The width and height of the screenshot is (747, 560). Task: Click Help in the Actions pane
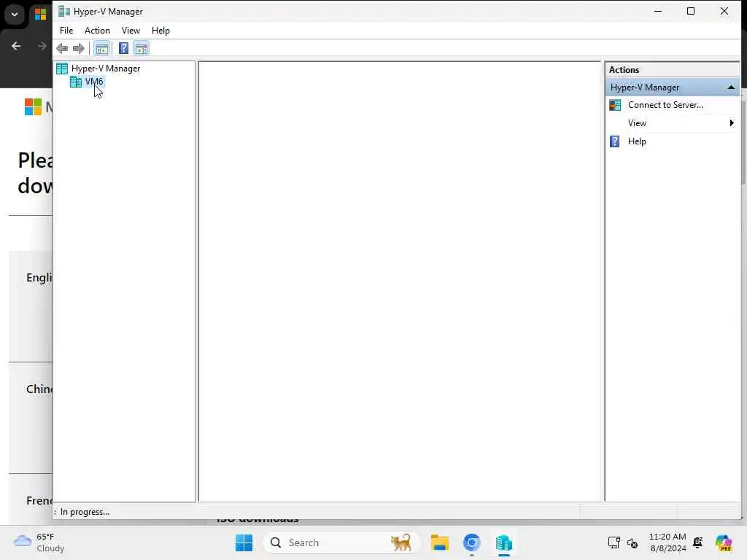(637, 141)
